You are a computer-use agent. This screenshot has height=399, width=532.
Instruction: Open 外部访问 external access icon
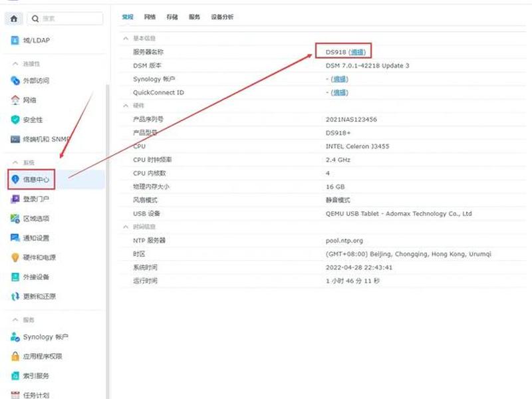click(x=15, y=80)
